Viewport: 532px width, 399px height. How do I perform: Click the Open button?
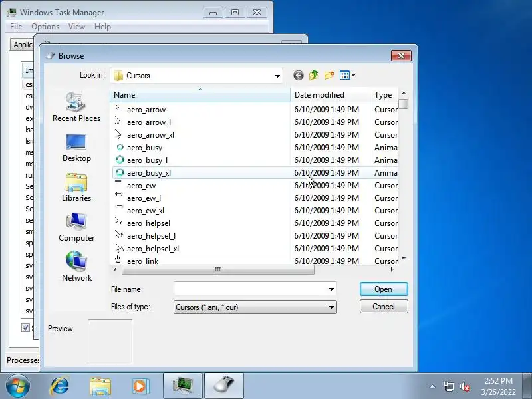point(384,289)
